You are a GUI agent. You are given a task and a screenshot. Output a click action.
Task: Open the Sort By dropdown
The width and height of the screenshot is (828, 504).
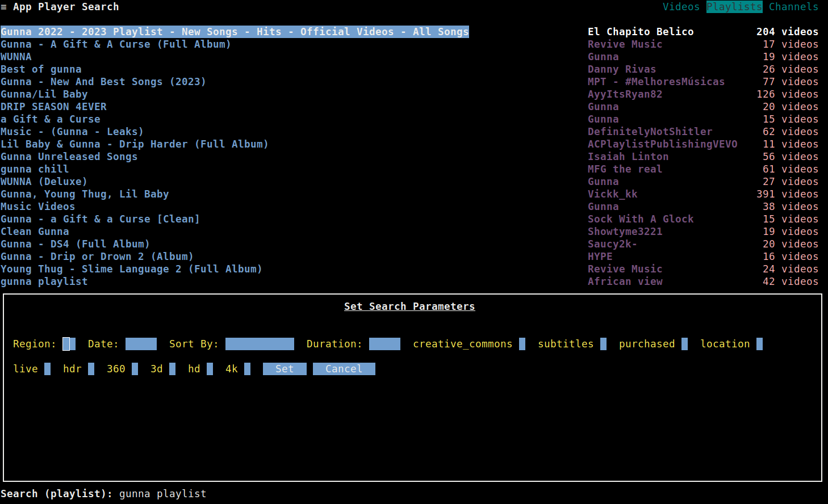[x=260, y=344]
